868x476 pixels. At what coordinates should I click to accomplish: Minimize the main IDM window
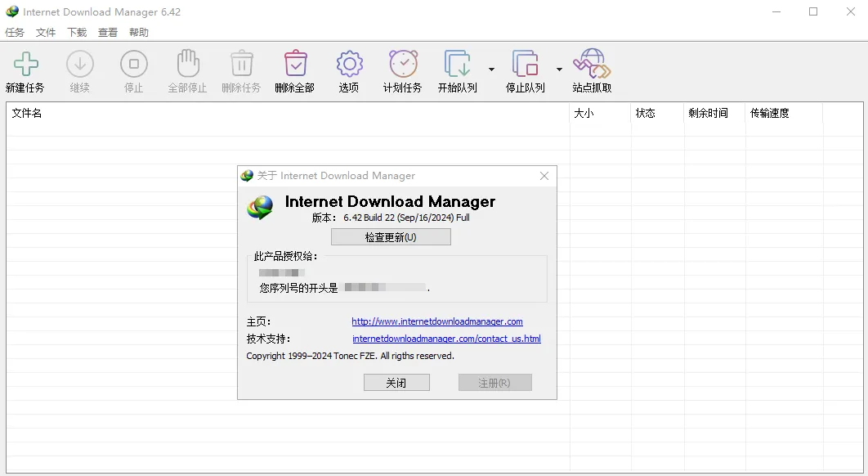pyautogui.click(x=776, y=11)
